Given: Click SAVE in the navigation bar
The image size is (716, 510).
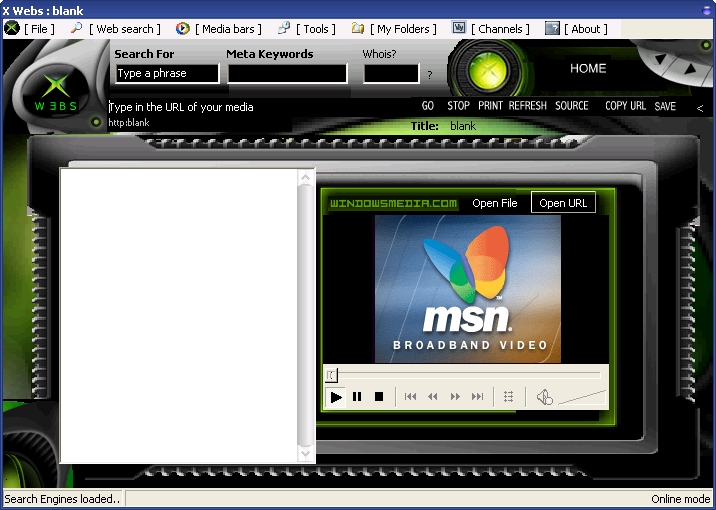Looking at the screenshot, I should pos(665,106).
